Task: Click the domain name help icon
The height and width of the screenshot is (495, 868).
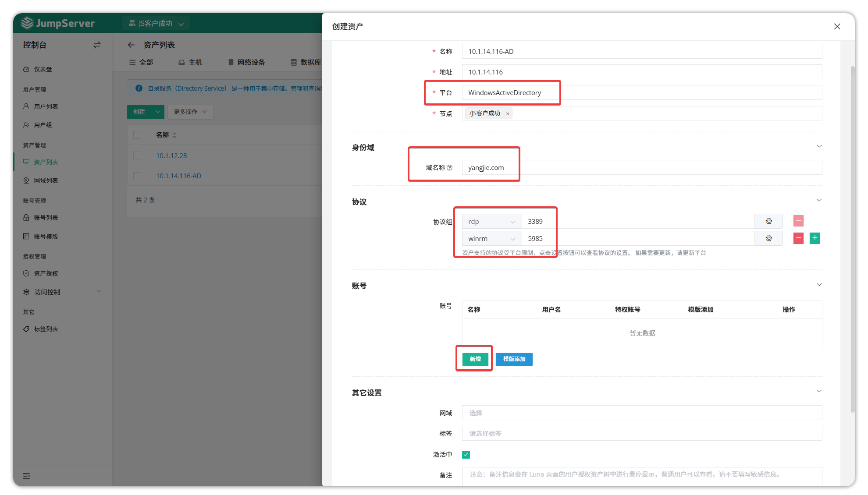Action: tap(449, 168)
